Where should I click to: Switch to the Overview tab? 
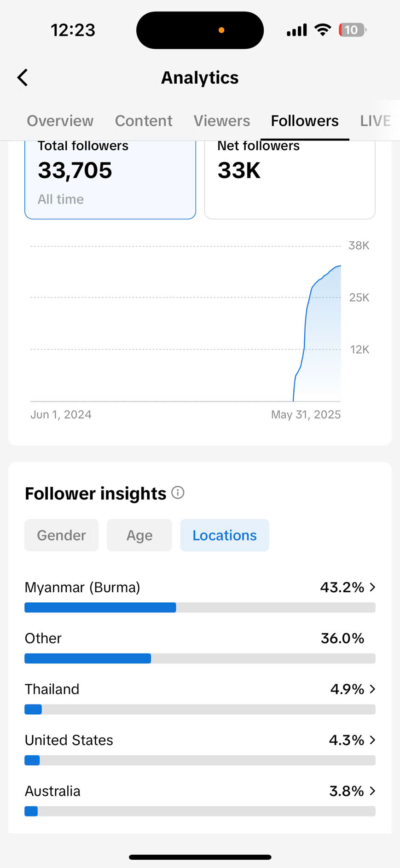click(60, 121)
